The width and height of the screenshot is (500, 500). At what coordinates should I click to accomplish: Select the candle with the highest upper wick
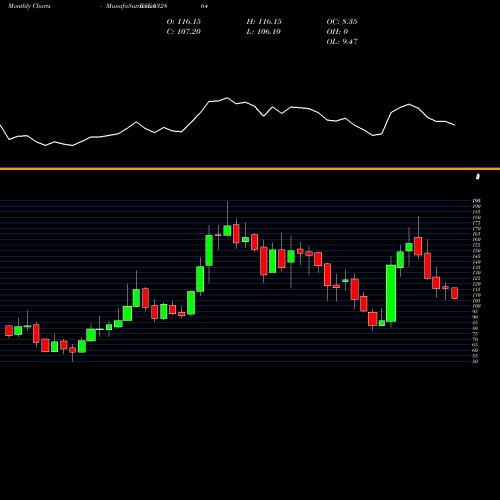[227, 230]
